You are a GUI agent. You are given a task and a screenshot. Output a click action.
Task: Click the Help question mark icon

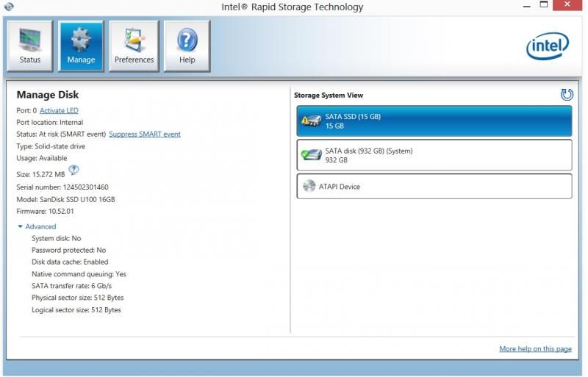187,40
